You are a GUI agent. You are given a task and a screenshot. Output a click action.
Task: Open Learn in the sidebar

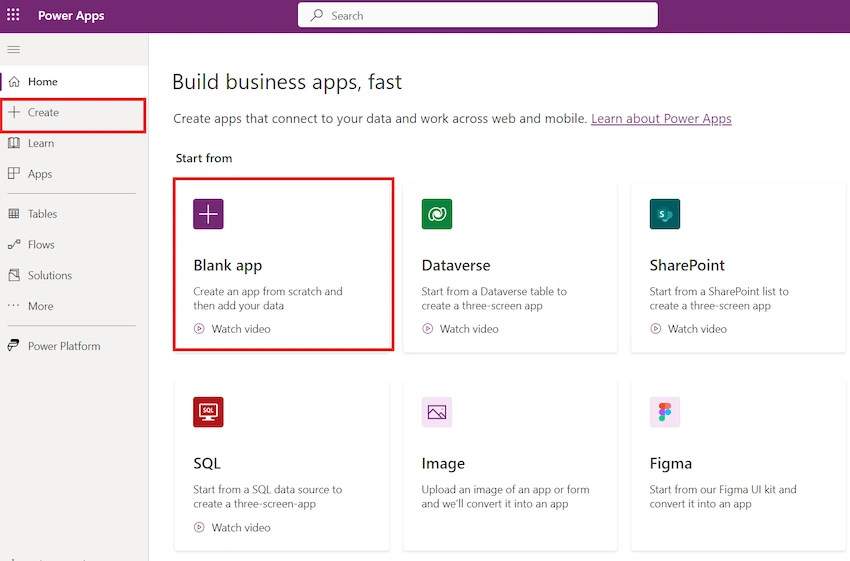click(74, 143)
